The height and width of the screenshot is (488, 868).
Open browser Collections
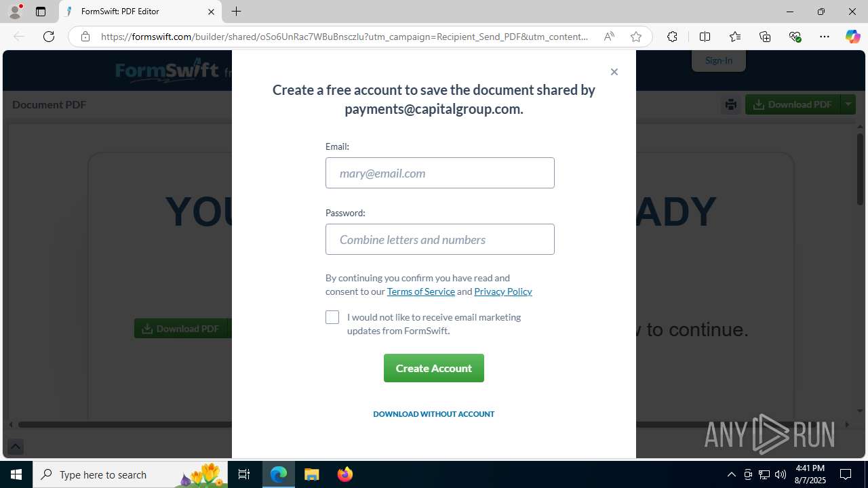click(x=765, y=37)
